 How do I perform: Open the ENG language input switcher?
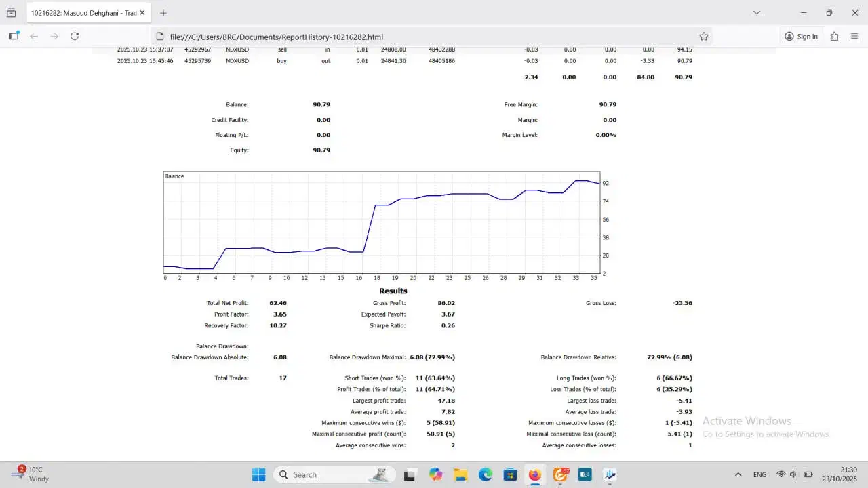point(759,475)
